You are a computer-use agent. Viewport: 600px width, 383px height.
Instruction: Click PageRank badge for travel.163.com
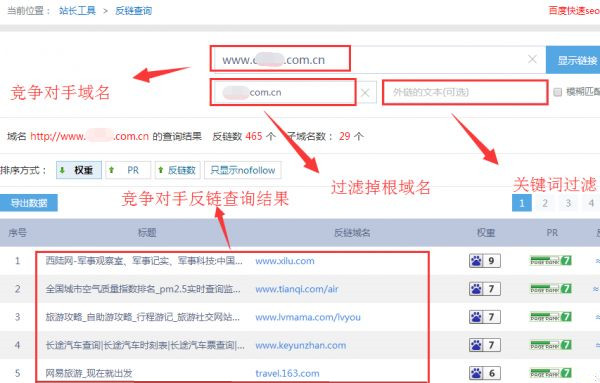(551, 373)
